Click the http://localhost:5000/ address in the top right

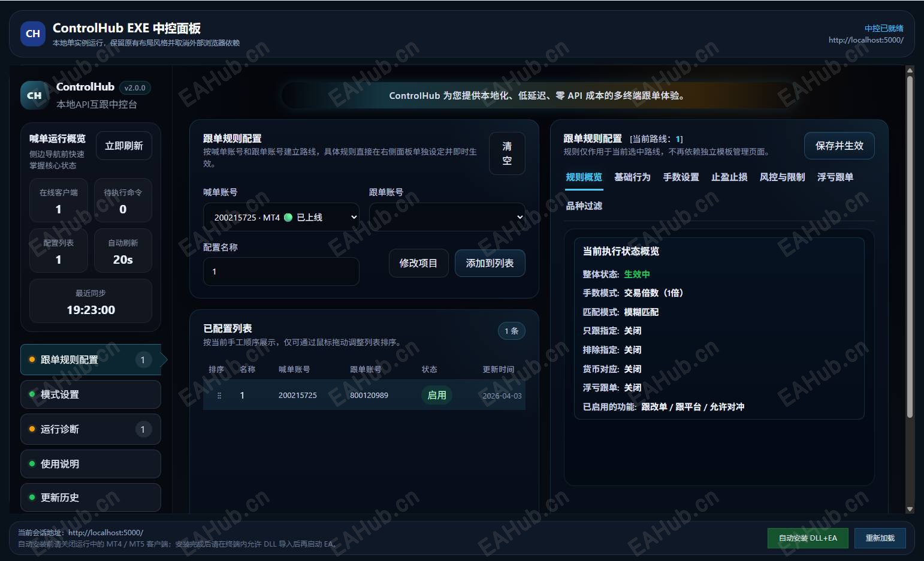point(866,40)
